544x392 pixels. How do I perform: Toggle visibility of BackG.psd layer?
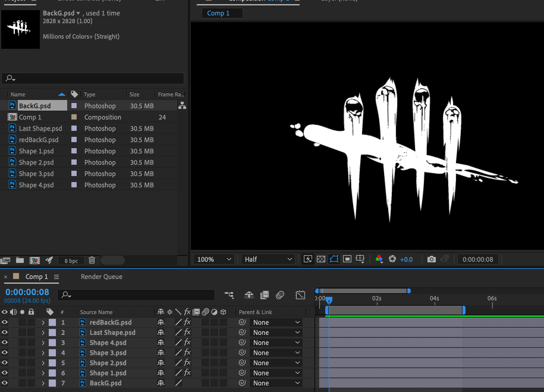click(x=4, y=383)
